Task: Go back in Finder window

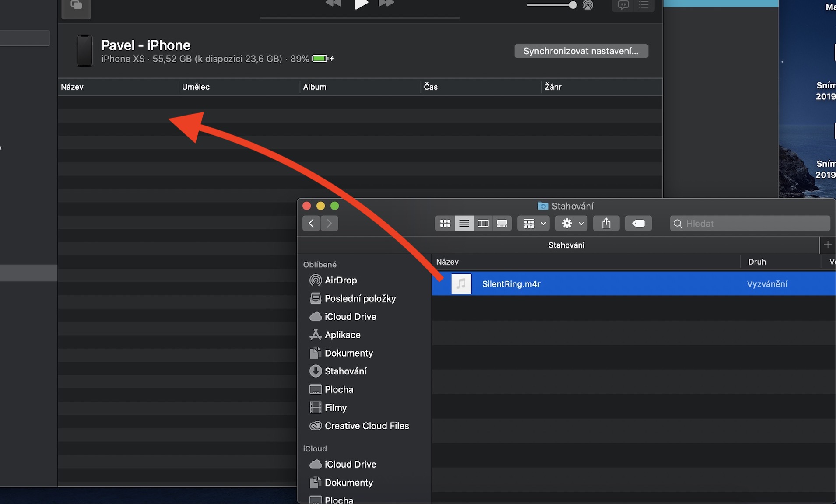Action: pos(311,223)
